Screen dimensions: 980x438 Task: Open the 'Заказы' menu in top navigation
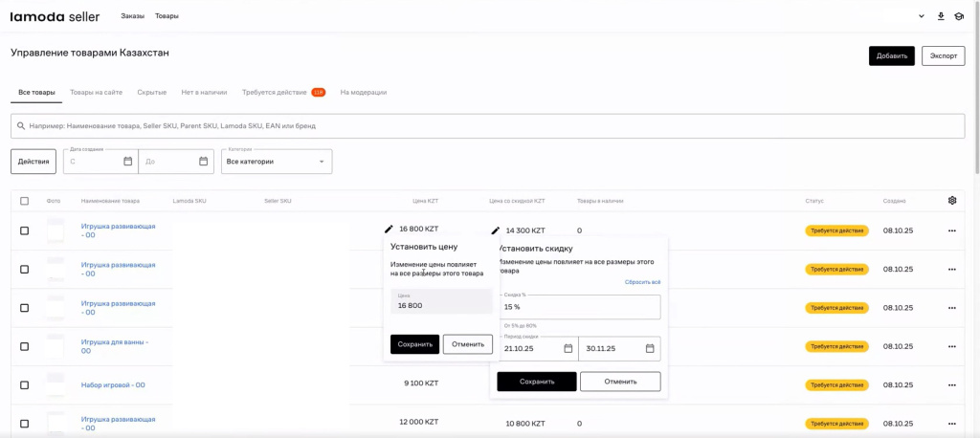pos(133,16)
